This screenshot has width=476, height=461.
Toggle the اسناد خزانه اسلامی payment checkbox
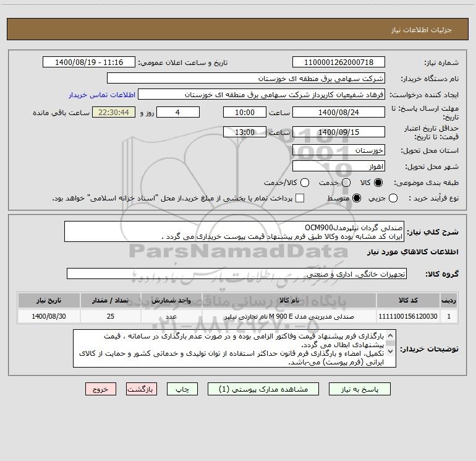point(300,198)
